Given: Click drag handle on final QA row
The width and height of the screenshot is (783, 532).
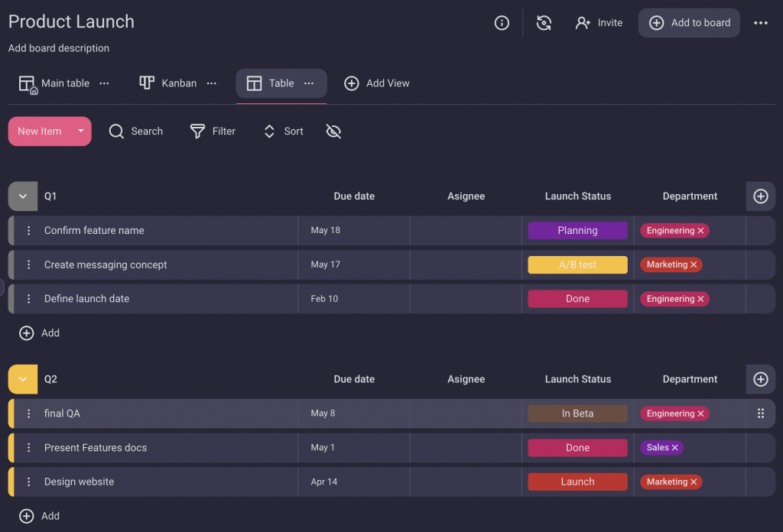Looking at the screenshot, I should click(760, 414).
